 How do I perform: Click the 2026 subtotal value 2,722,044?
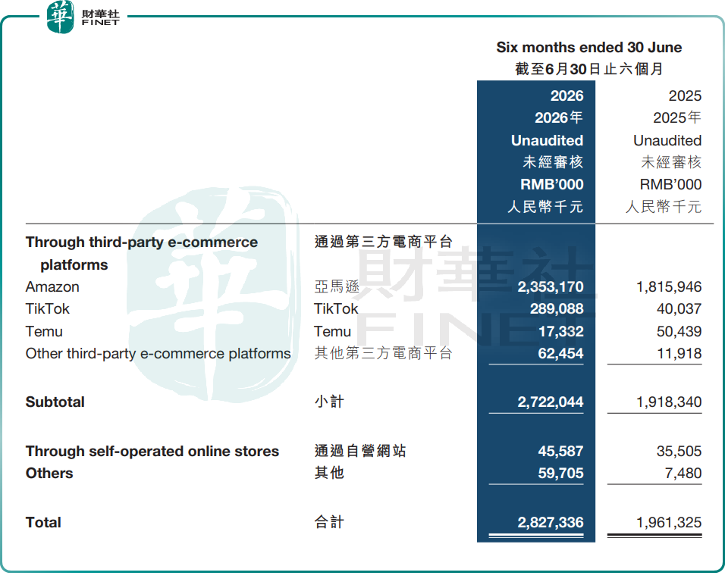pos(551,402)
